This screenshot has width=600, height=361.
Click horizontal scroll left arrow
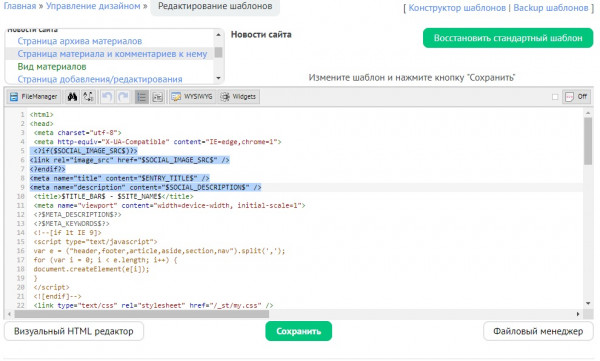click(10, 314)
